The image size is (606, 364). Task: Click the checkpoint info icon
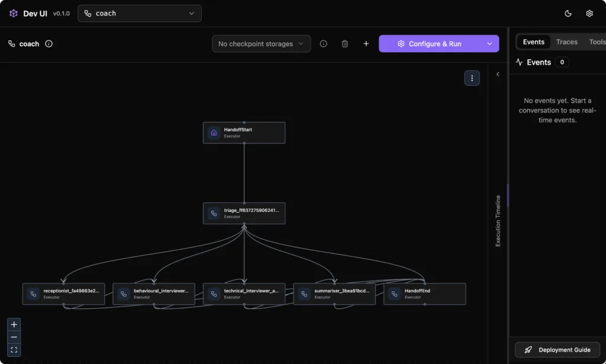tap(323, 44)
